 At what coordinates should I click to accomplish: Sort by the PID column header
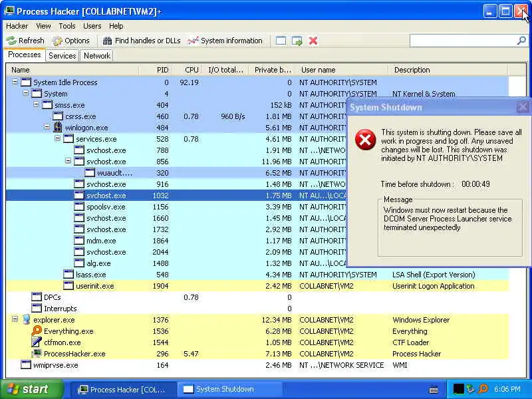(156, 70)
